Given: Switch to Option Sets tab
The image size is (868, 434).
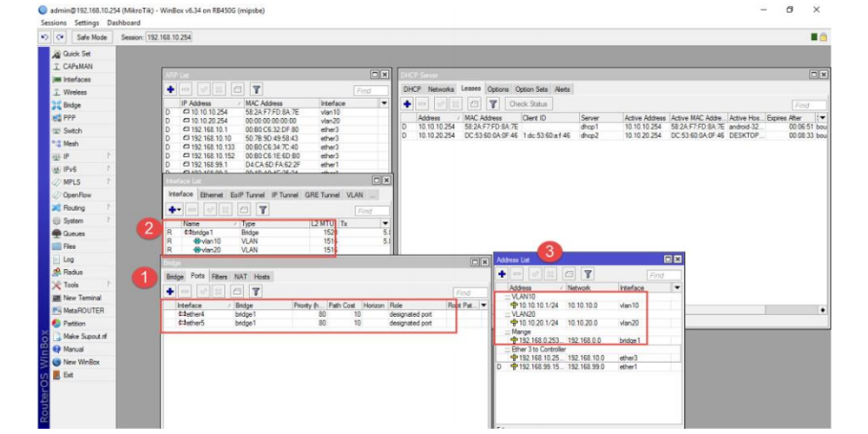Looking at the screenshot, I should click(531, 89).
